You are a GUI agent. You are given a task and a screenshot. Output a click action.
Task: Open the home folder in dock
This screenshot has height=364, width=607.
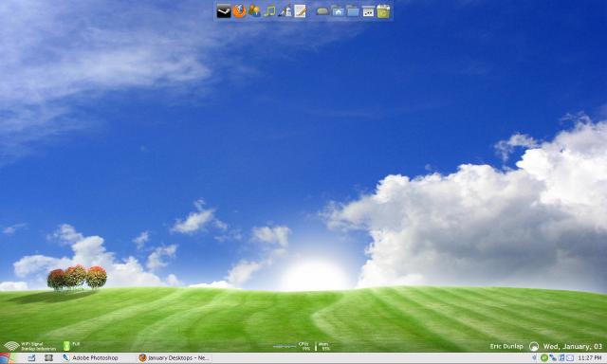pos(338,11)
